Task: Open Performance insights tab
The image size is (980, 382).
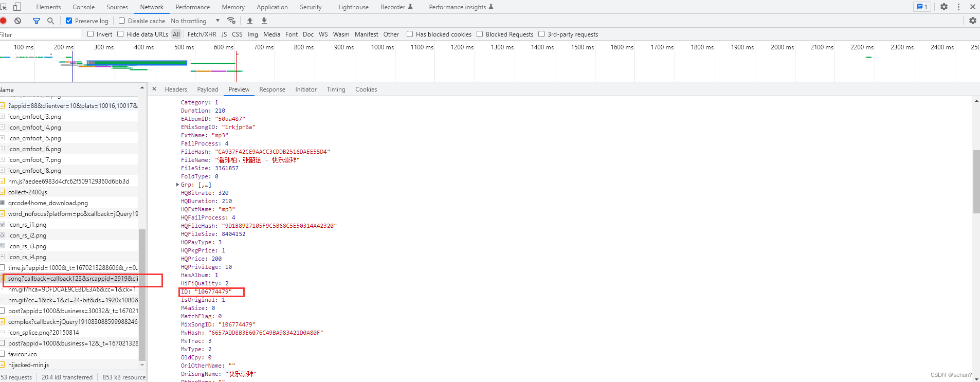Action: point(461,7)
